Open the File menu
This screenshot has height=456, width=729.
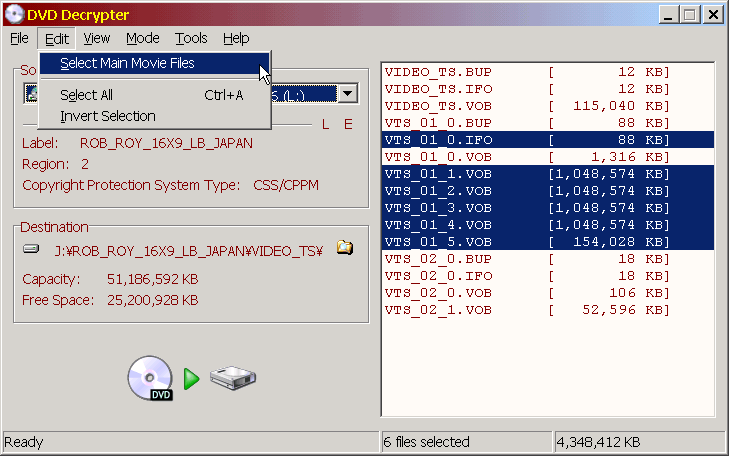(x=19, y=38)
